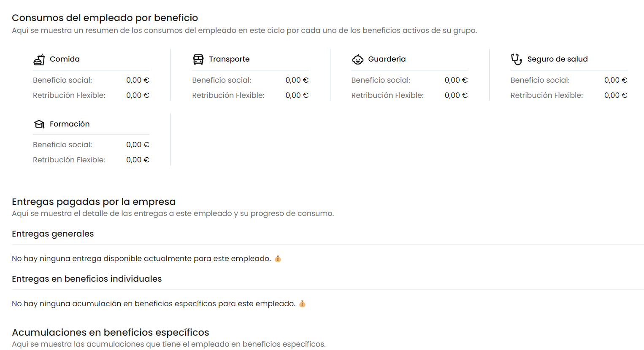Select the Transporte benefit title

(229, 59)
